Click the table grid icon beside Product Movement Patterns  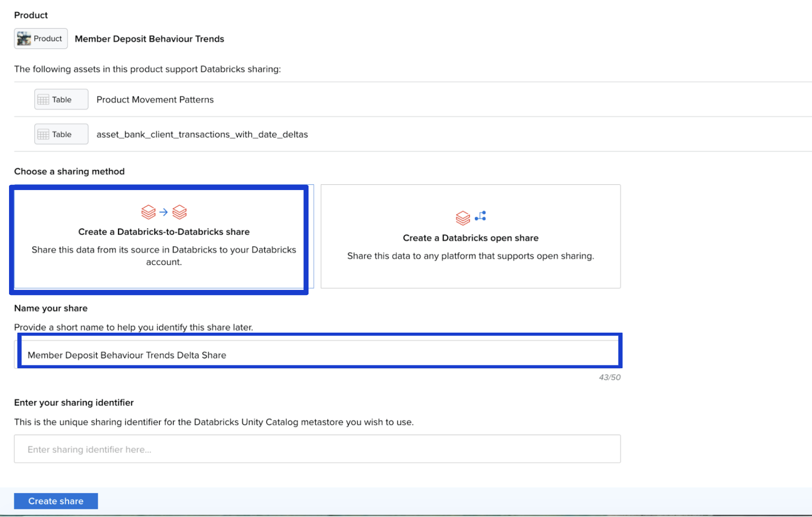(43, 100)
